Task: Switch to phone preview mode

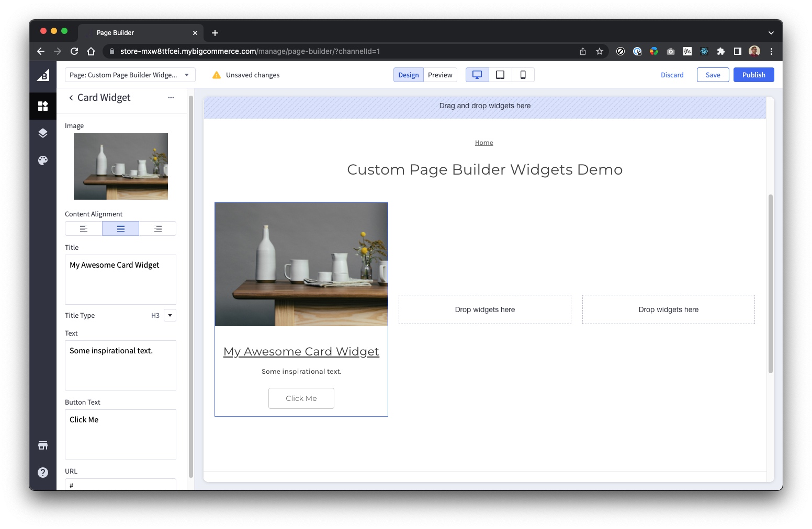Action: [x=523, y=74]
